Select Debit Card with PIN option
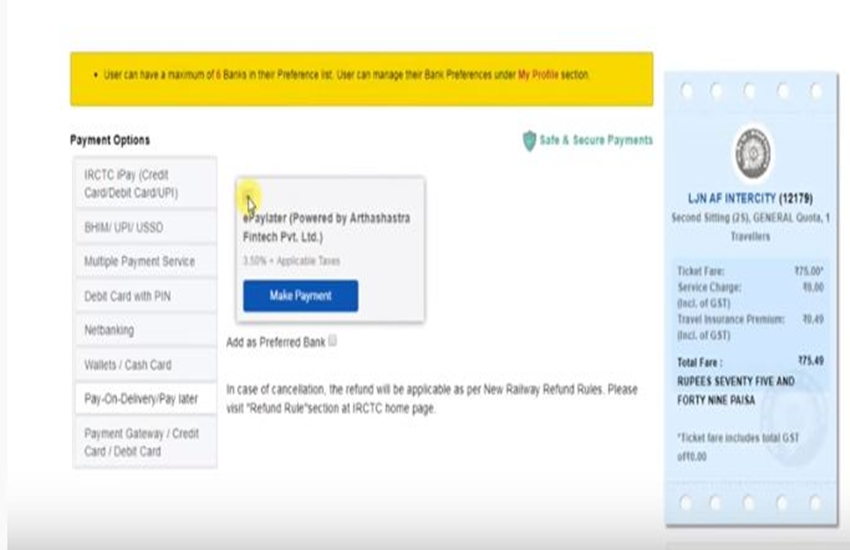 (x=144, y=296)
